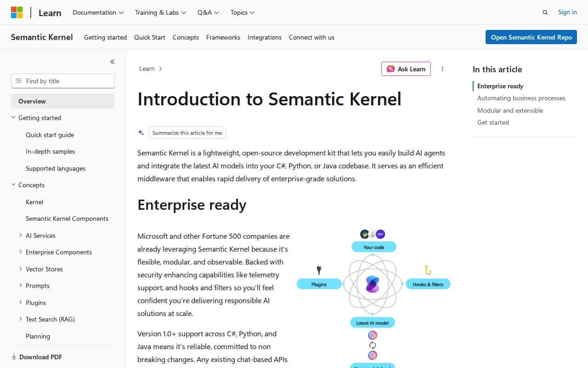Select Integrations in the nav bar
Screen dimensions: 588x368
(x=265, y=37)
